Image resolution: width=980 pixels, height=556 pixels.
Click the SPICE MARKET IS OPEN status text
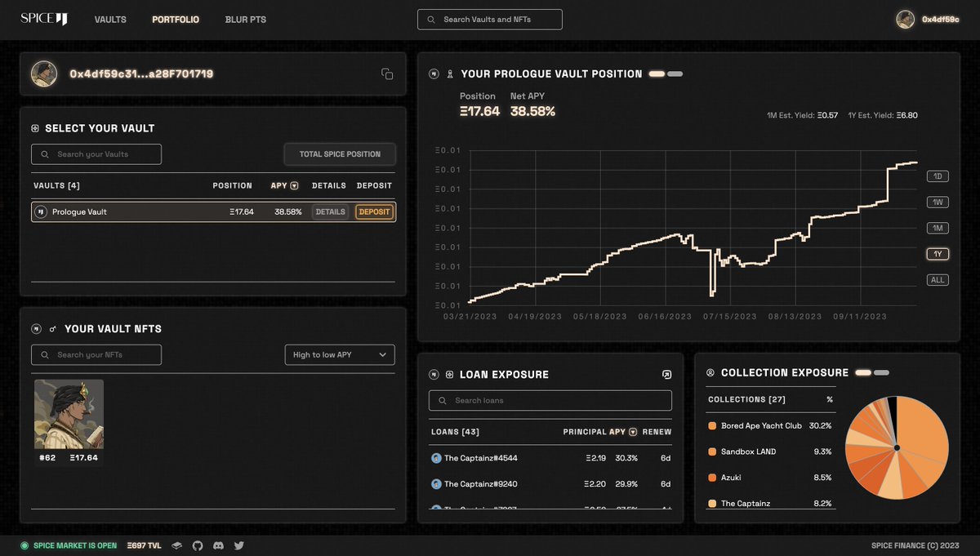coord(74,545)
